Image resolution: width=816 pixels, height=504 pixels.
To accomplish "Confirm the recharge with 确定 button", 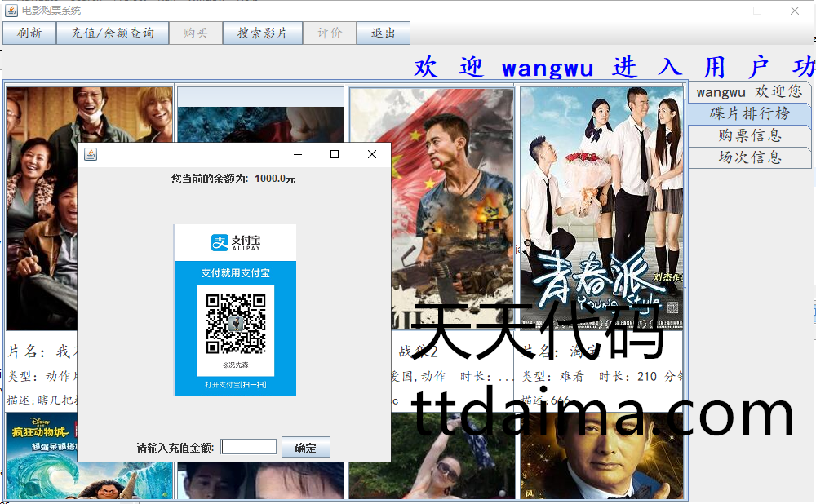I will point(306,447).
